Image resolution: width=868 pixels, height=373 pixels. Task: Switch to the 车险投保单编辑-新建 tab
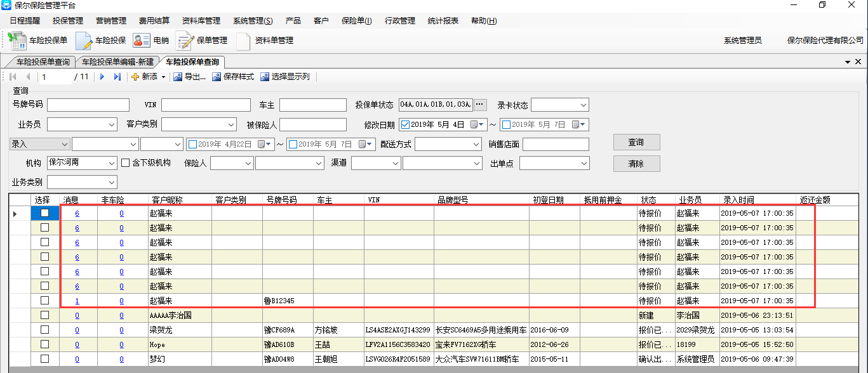pos(117,62)
